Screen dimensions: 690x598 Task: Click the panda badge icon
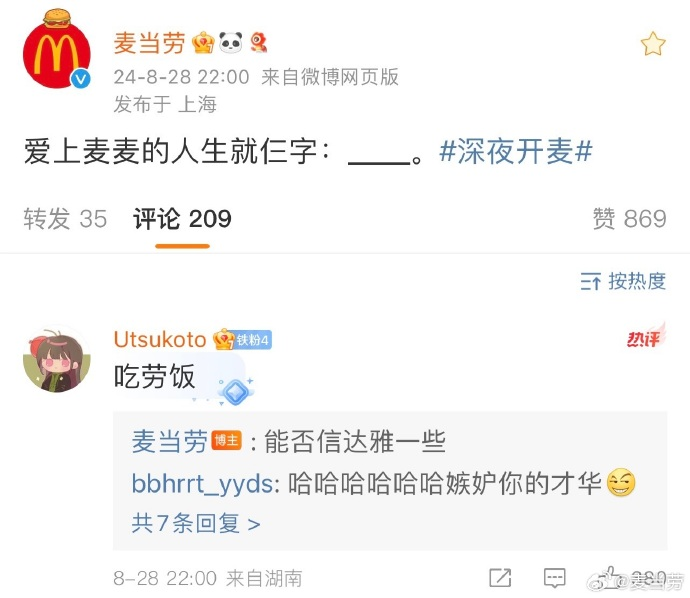(231, 43)
